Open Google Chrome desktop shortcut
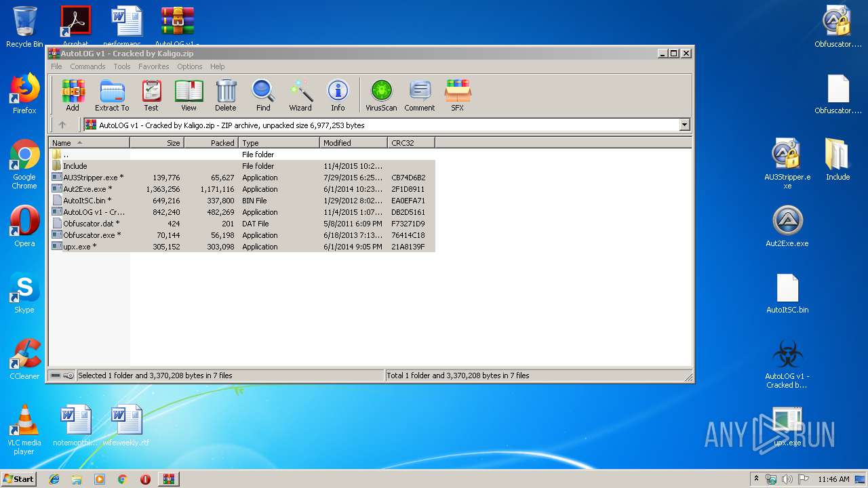 click(24, 165)
